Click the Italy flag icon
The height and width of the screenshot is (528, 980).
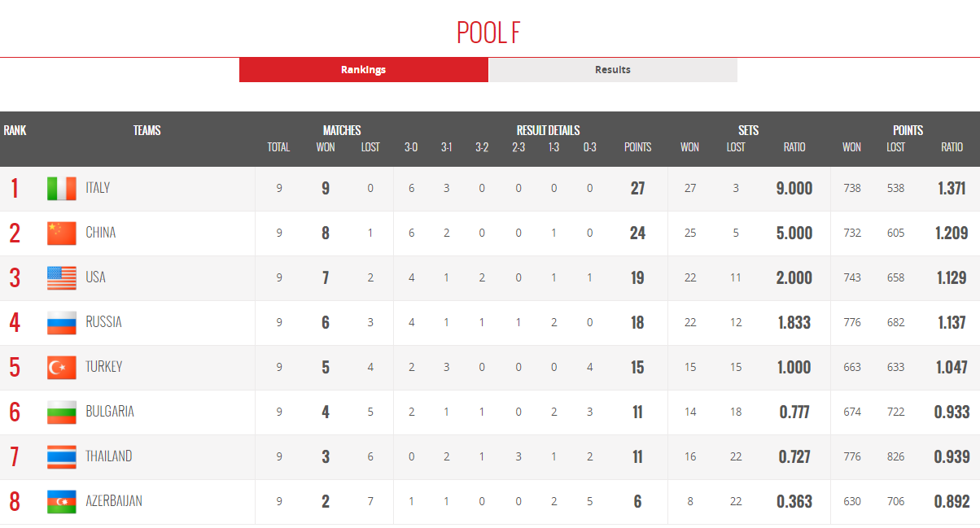(x=62, y=189)
